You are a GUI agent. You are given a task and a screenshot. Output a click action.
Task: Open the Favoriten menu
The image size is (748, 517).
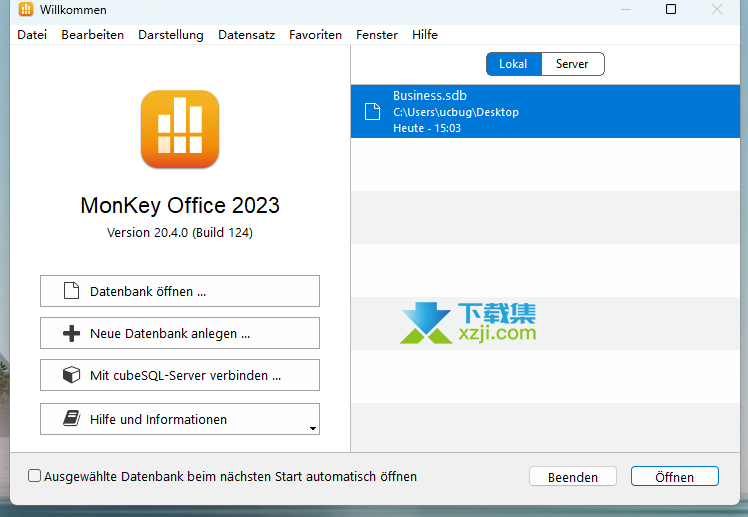click(x=315, y=35)
